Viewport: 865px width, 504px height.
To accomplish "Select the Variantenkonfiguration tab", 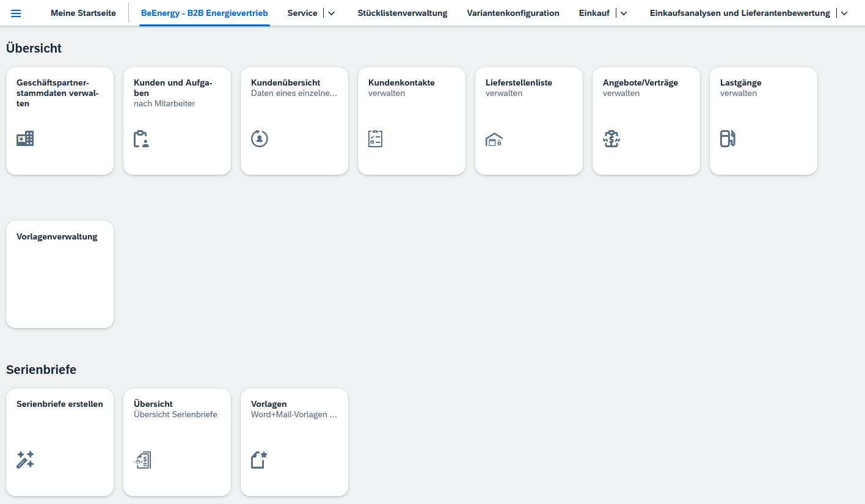I will pyautogui.click(x=513, y=13).
